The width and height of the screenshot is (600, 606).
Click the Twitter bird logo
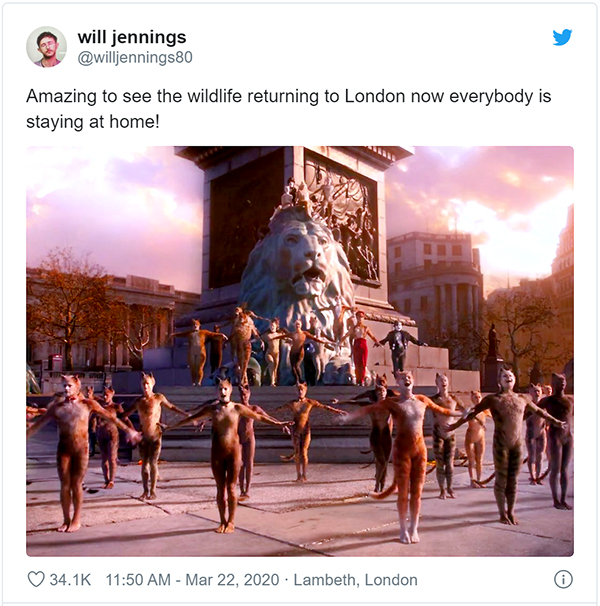point(562,37)
